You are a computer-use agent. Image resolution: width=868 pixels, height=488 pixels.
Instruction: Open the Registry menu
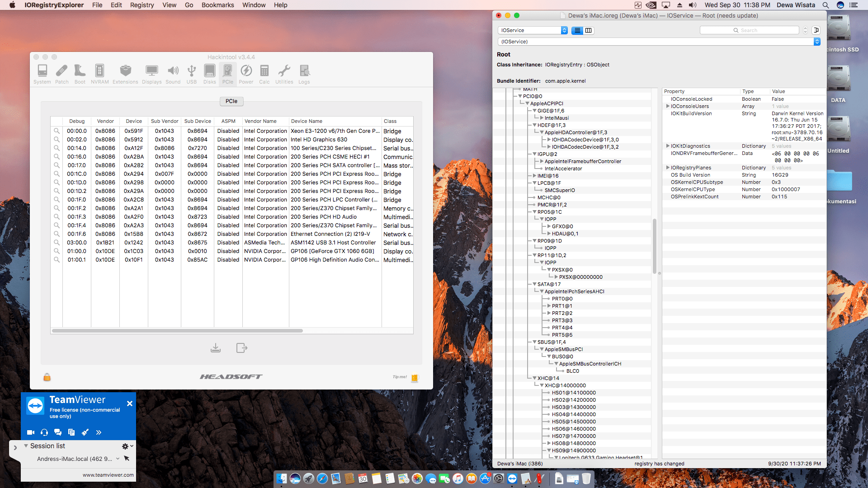tap(142, 5)
